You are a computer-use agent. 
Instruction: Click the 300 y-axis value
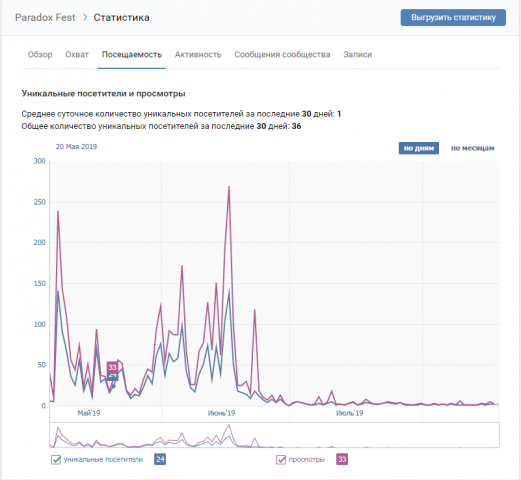(40, 161)
